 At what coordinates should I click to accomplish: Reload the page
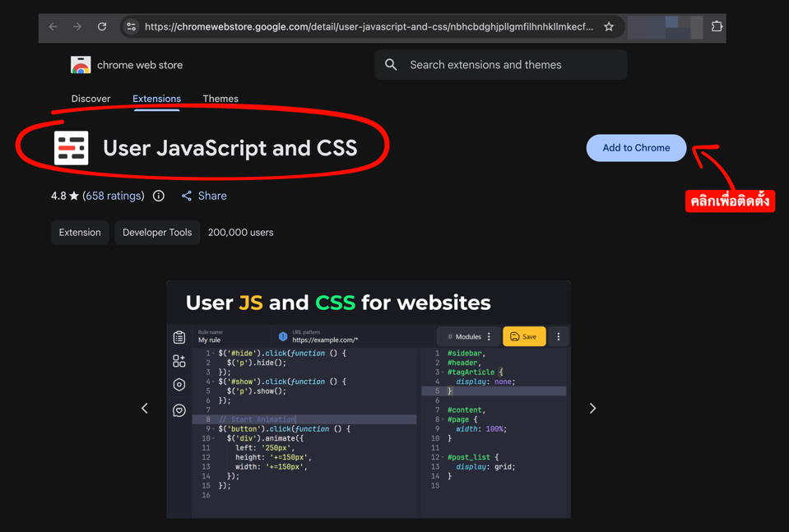pyautogui.click(x=102, y=26)
